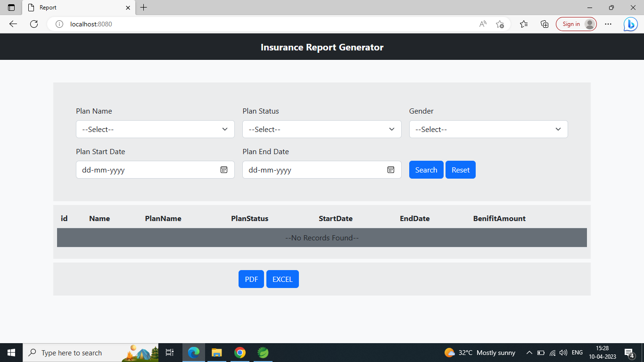
Task: Open the Collections icon
Action: pos(545,24)
